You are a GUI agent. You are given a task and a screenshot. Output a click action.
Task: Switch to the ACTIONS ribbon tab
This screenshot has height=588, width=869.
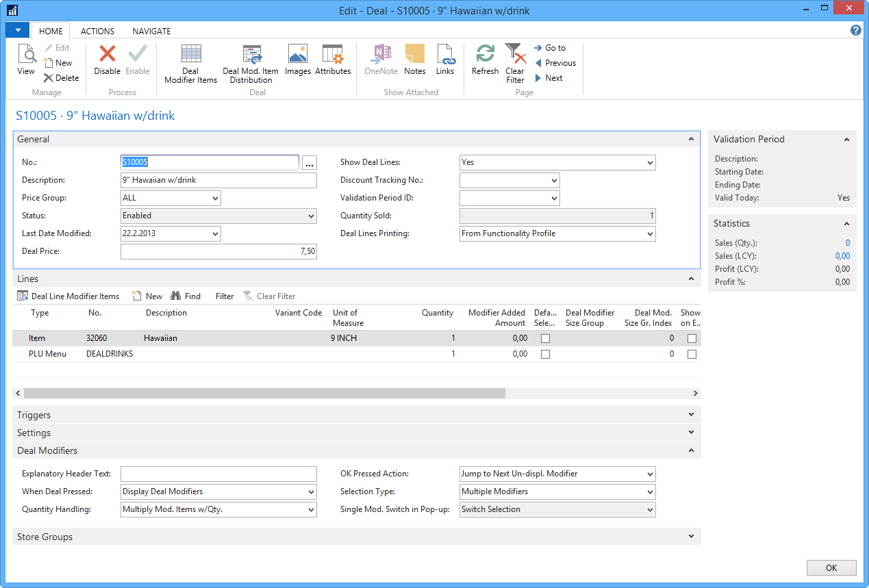[x=97, y=31]
